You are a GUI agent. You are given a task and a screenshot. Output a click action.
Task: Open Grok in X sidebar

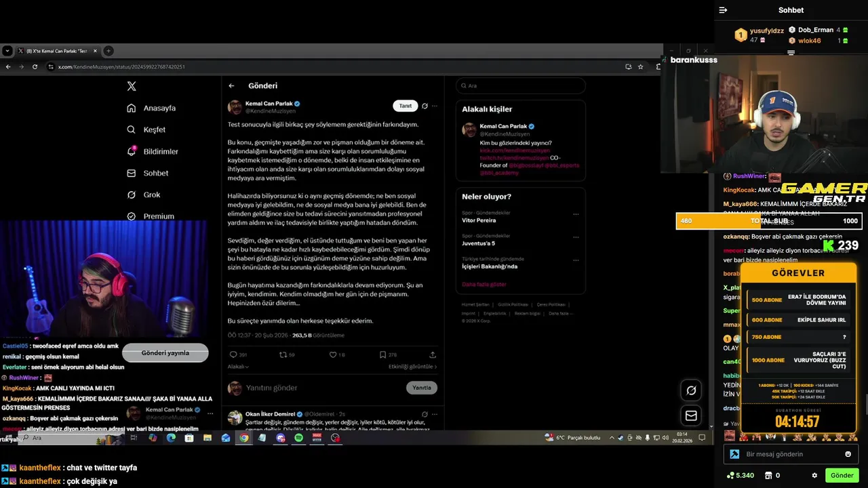point(144,195)
